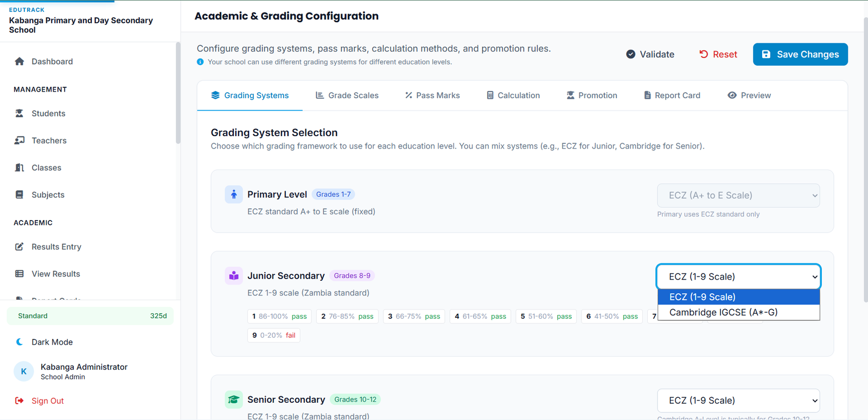This screenshot has height=420, width=868.
Task: Click the grade 3 66-75% pass chip
Action: coord(414,316)
